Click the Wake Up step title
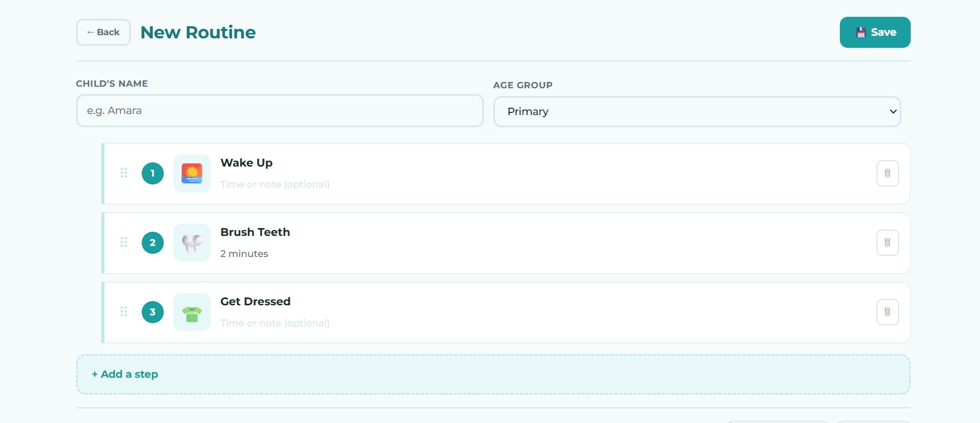This screenshot has height=423, width=980. pos(247,163)
